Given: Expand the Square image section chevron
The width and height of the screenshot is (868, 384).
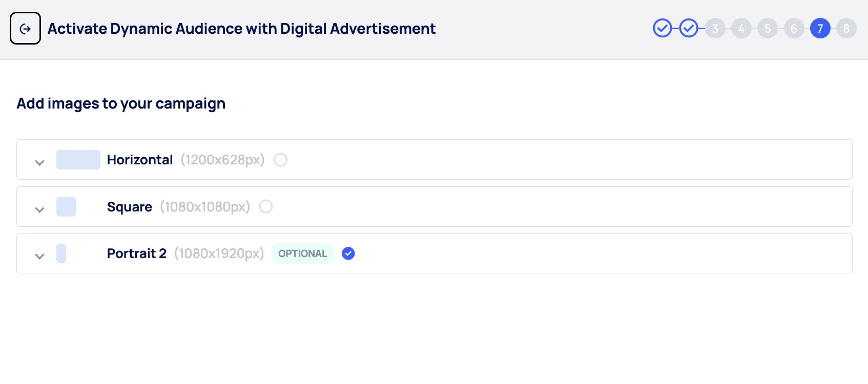Looking at the screenshot, I should click(x=39, y=209).
